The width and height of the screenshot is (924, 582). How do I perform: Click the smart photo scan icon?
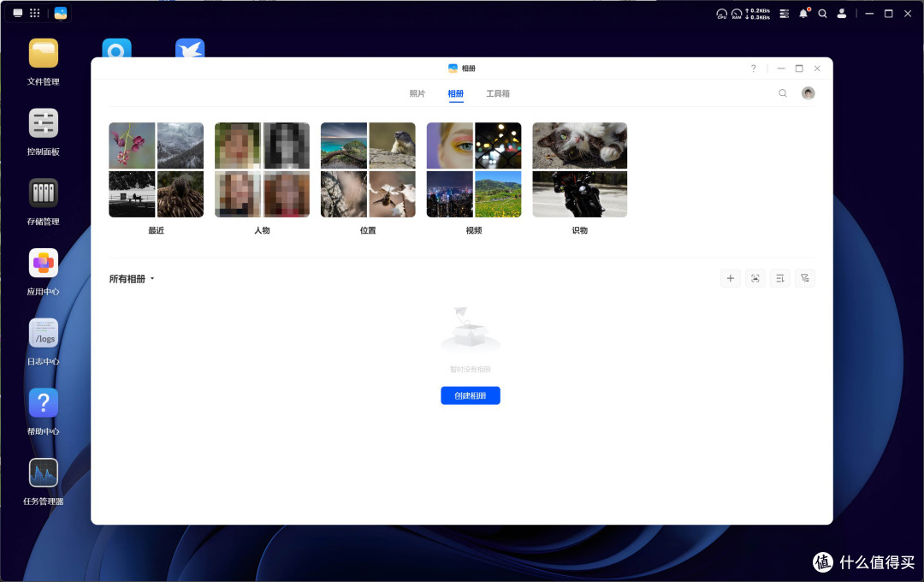[755, 278]
